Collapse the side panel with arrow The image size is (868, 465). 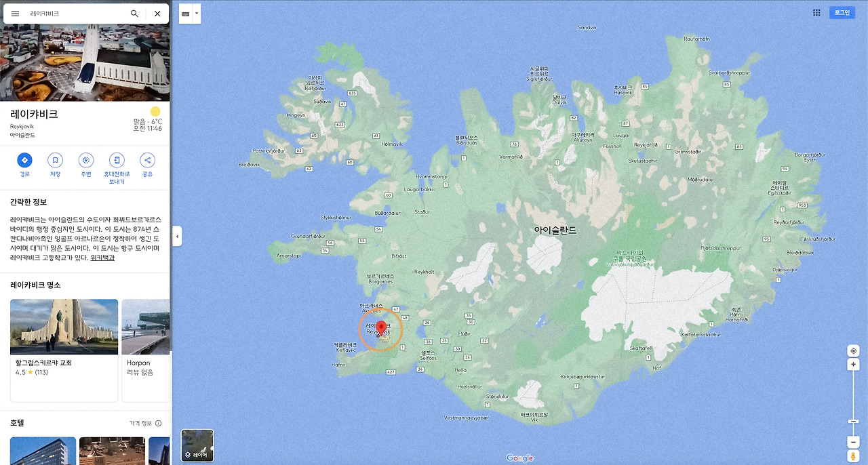click(x=177, y=237)
